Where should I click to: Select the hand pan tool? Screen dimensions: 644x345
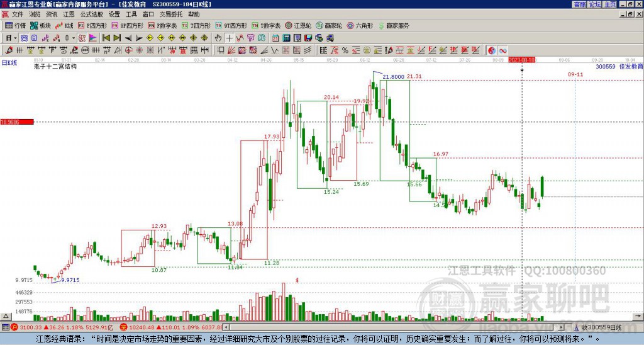point(218,38)
